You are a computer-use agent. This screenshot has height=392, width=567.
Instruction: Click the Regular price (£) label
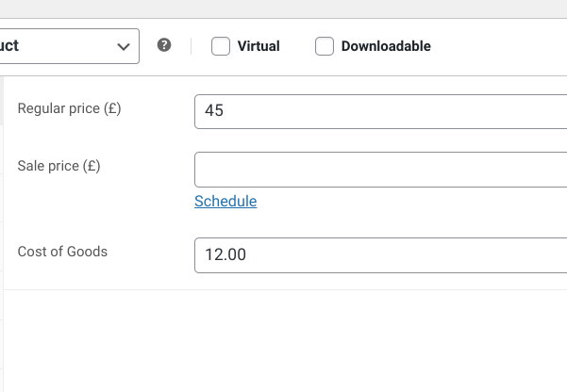pos(70,108)
